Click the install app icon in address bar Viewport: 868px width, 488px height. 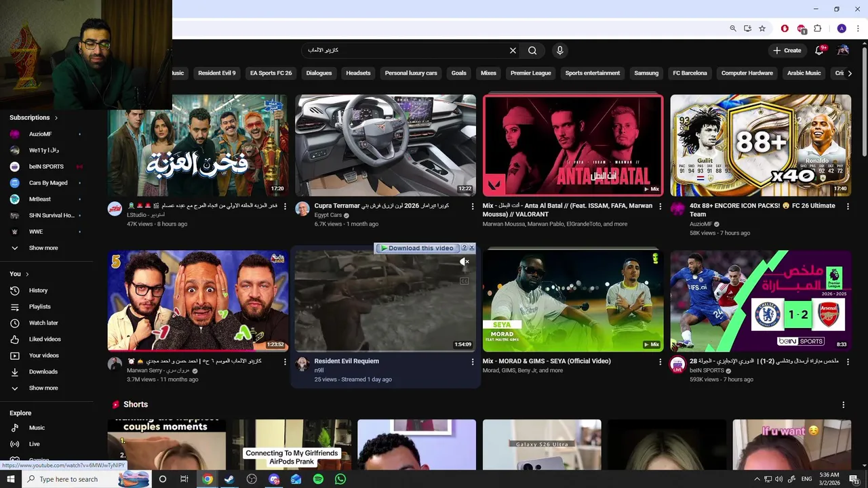click(x=747, y=28)
